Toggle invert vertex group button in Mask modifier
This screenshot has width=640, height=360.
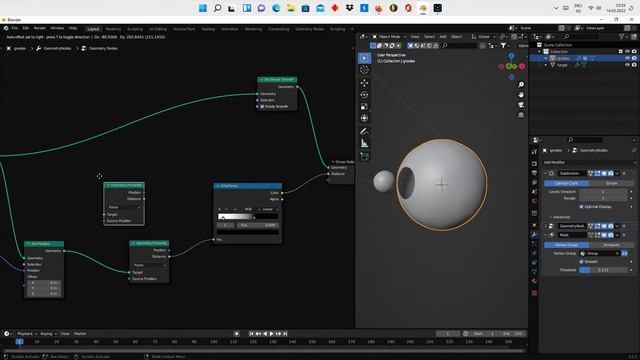[x=624, y=253]
